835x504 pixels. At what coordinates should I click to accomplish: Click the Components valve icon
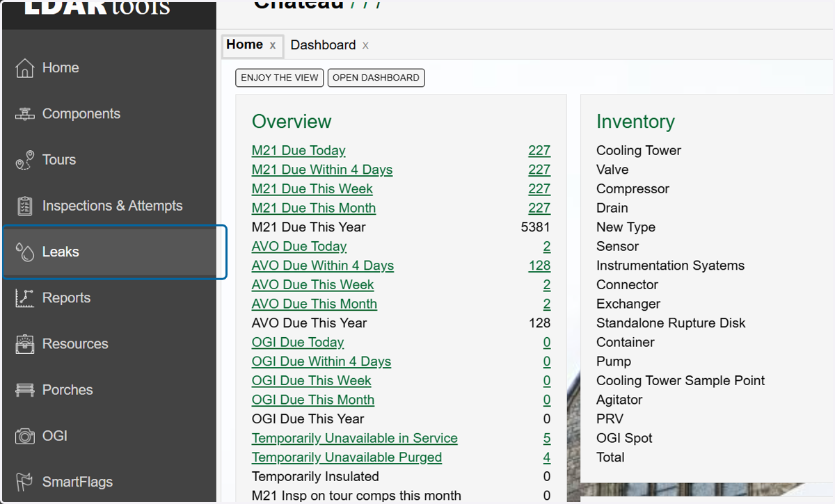click(24, 114)
